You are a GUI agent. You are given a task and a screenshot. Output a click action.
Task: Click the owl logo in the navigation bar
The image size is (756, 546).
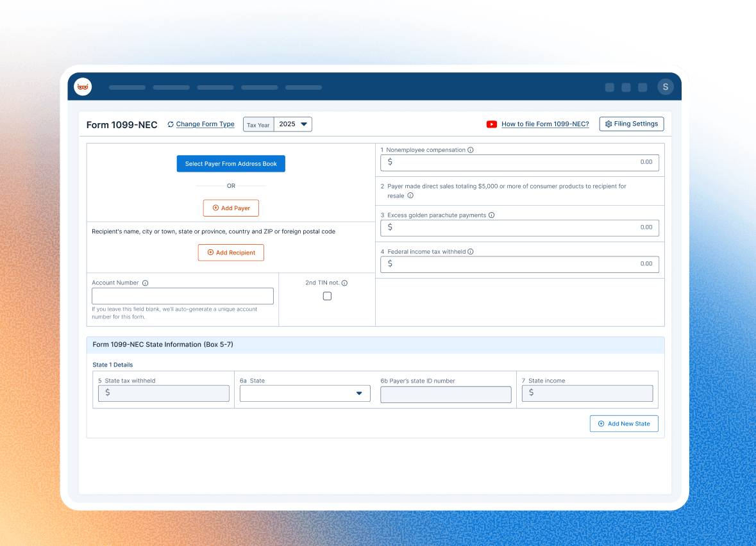click(x=82, y=87)
